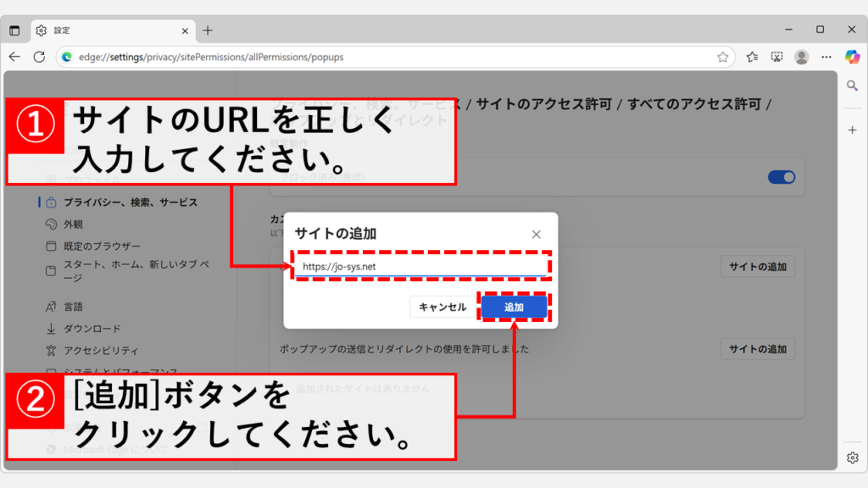Open 言語 settings

pos(73,307)
